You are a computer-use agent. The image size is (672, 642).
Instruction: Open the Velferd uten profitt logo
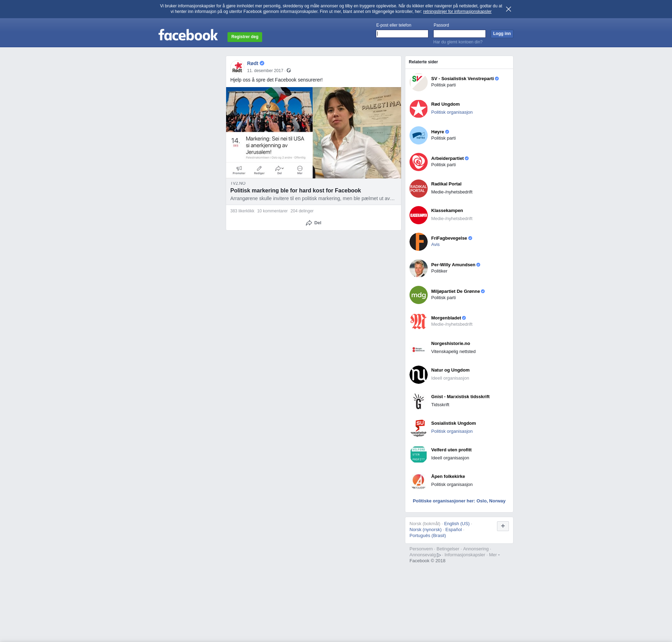(x=419, y=454)
